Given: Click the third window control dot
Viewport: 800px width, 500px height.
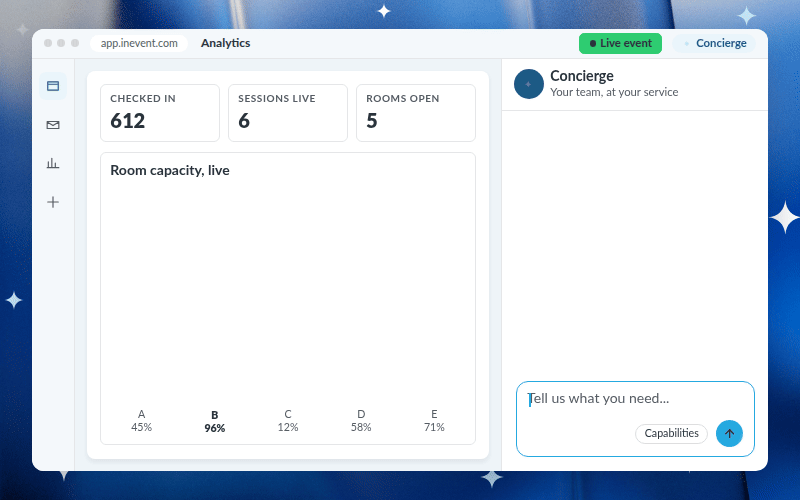Looking at the screenshot, I should (x=75, y=43).
